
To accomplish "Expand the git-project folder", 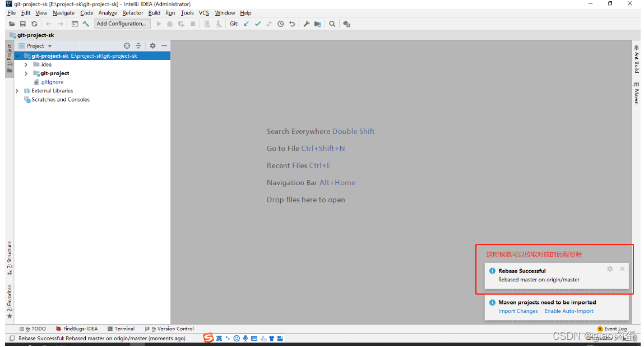I will pos(26,73).
